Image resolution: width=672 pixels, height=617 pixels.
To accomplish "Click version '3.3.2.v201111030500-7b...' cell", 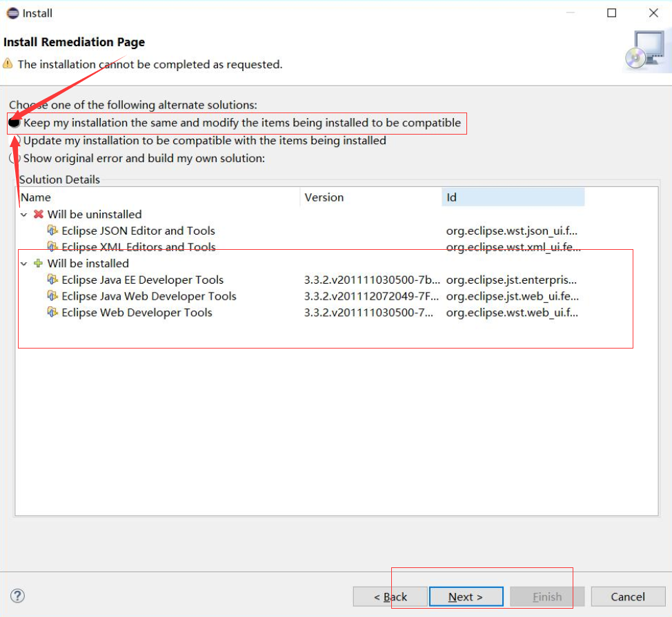I will coord(372,280).
